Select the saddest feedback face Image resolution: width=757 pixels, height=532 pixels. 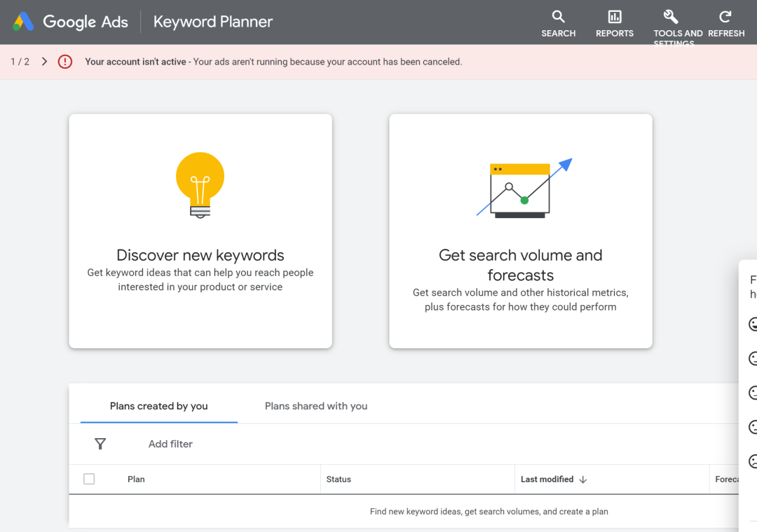(x=753, y=461)
